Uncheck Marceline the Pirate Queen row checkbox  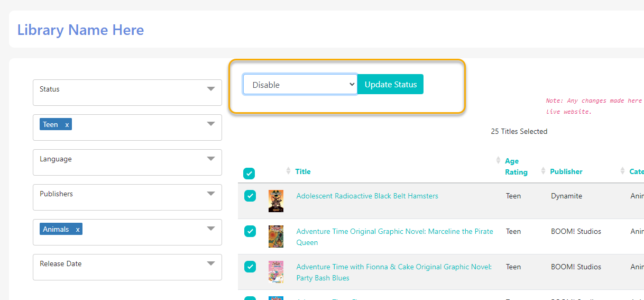250,231
